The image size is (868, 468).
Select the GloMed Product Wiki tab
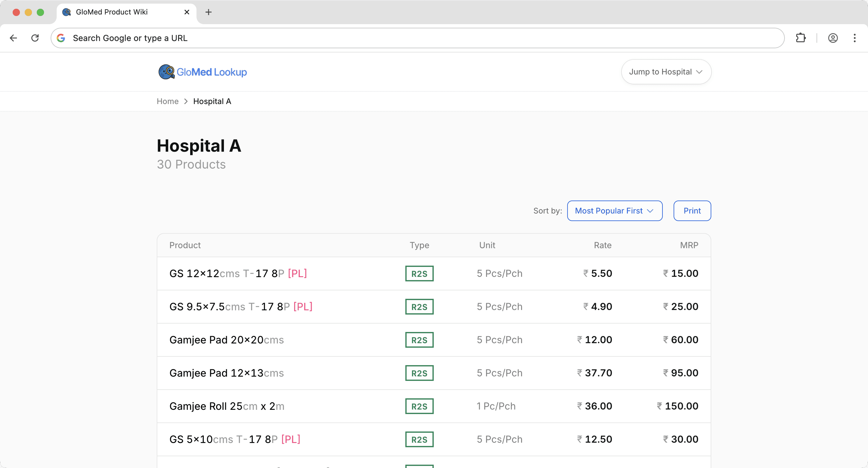point(112,12)
